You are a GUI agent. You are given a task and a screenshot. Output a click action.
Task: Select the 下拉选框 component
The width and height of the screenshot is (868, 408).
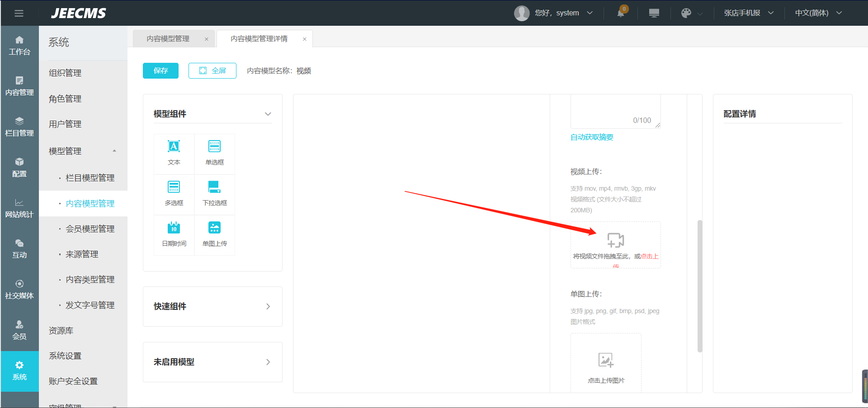click(215, 195)
